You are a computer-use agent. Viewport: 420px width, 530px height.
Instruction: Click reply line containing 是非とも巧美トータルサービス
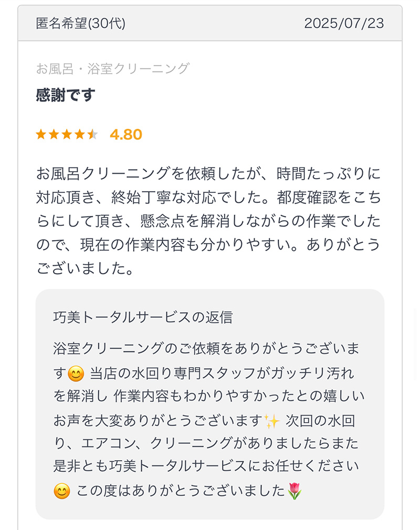(206, 466)
